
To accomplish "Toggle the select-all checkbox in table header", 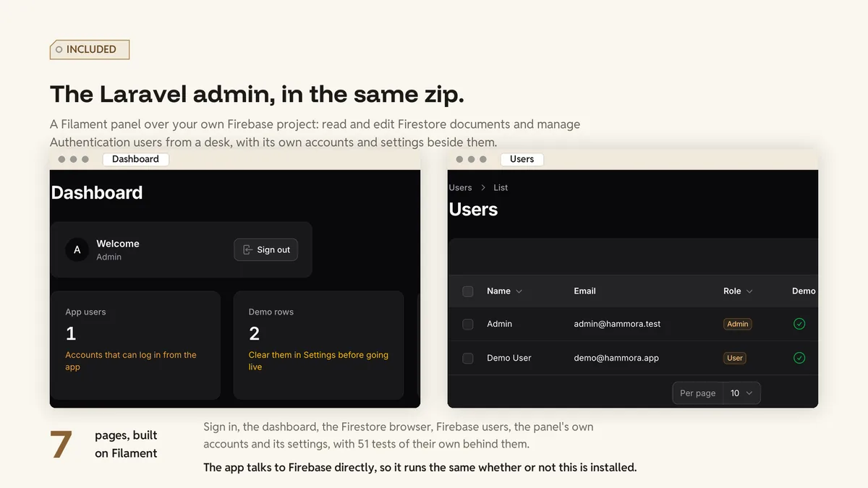I will click(x=468, y=291).
